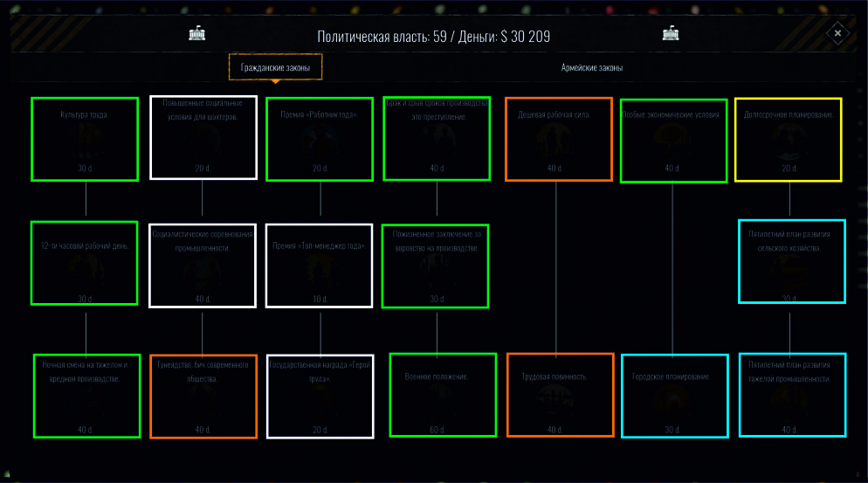Click the left government building icon
The image size is (868, 483).
199,34
